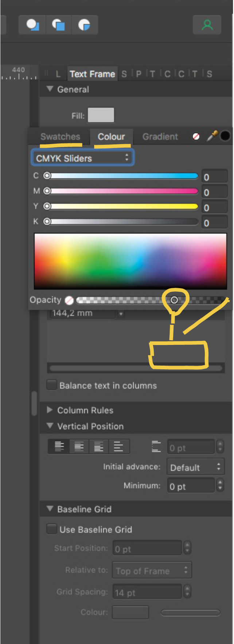The height and width of the screenshot is (644, 234).
Task: Click the Minimum 0 pt input field
Action: click(x=191, y=486)
